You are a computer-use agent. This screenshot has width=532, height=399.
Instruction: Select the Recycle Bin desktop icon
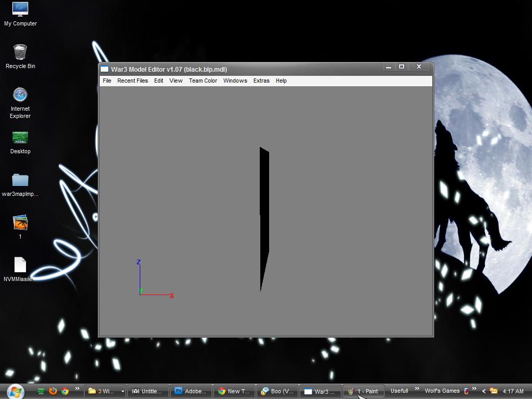[x=20, y=57]
